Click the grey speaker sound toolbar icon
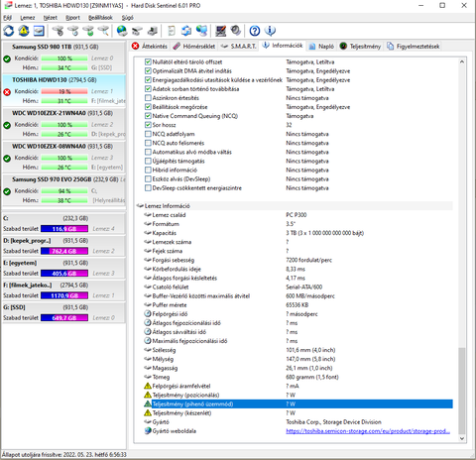Screen dimensions: 476x460 click(236, 31)
